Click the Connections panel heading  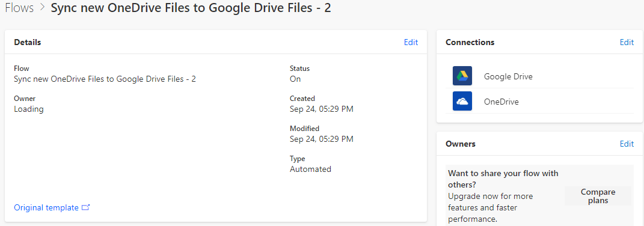(470, 42)
